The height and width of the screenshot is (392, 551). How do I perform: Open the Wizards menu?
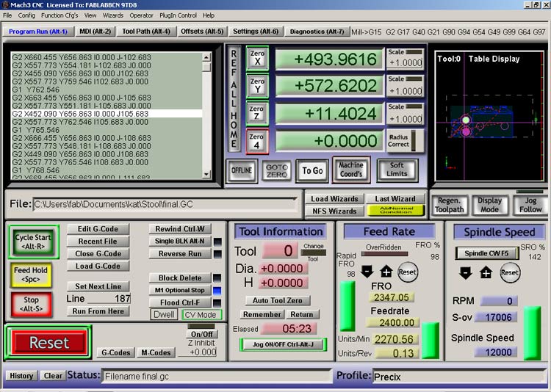(113, 15)
